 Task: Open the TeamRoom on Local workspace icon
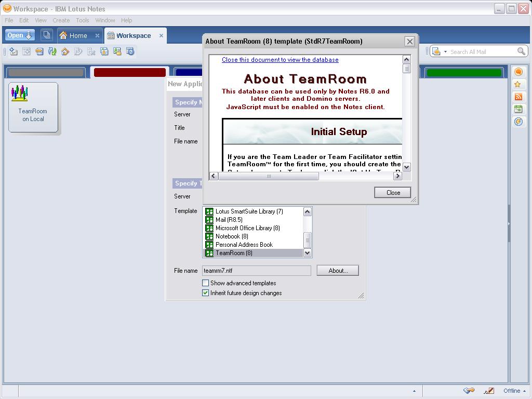(x=33, y=107)
